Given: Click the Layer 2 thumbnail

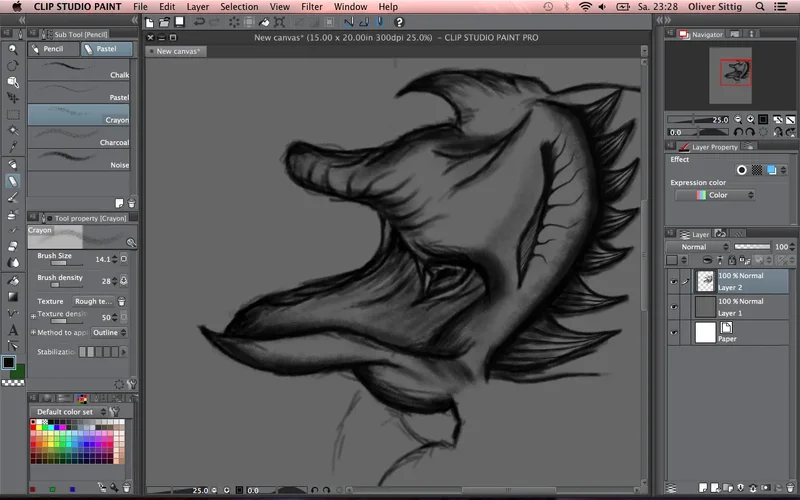Looking at the screenshot, I should [x=704, y=281].
